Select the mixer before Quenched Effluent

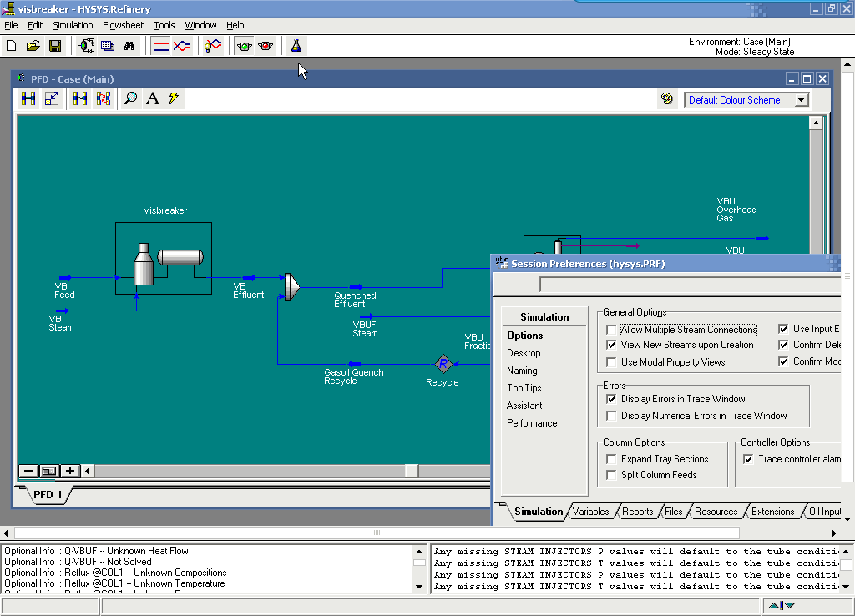(x=292, y=287)
